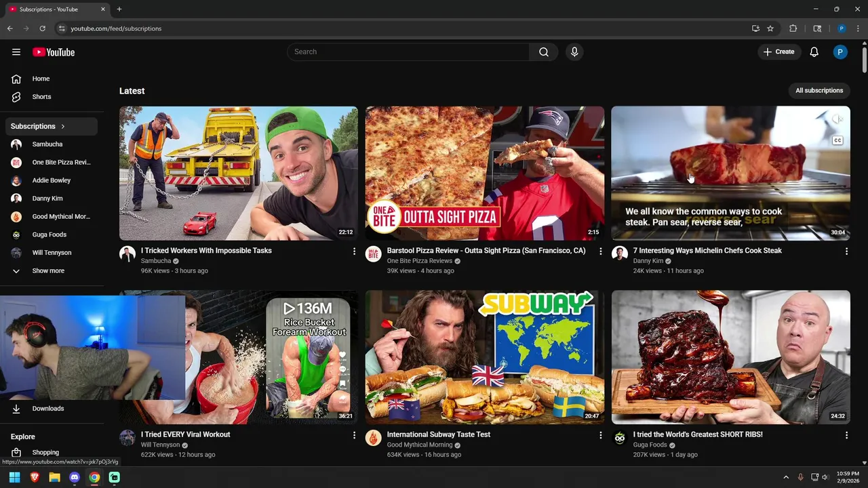Viewport: 868px width, 488px height.
Task: Open 'I tried the World's Greatest SHORT RIBS!' title
Action: (698, 434)
